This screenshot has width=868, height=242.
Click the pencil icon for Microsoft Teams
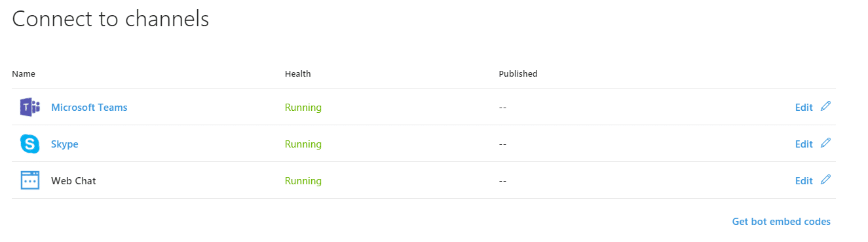pos(825,106)
